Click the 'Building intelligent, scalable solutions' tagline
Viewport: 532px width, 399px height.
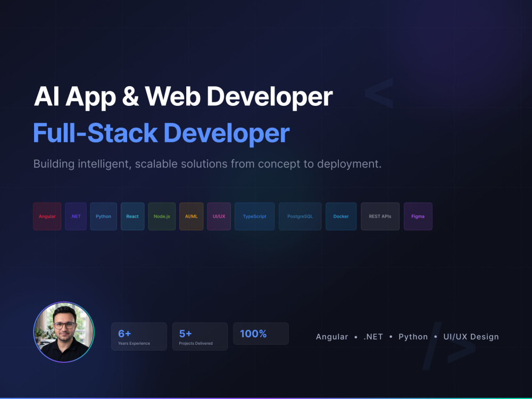pyautogui.click(x=207, y=164)
